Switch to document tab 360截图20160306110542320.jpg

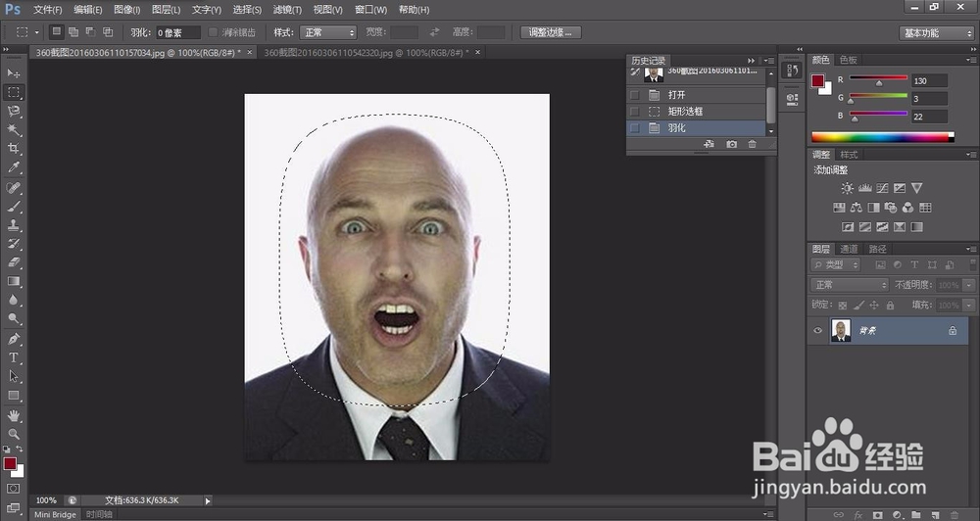tap(366, 53)
